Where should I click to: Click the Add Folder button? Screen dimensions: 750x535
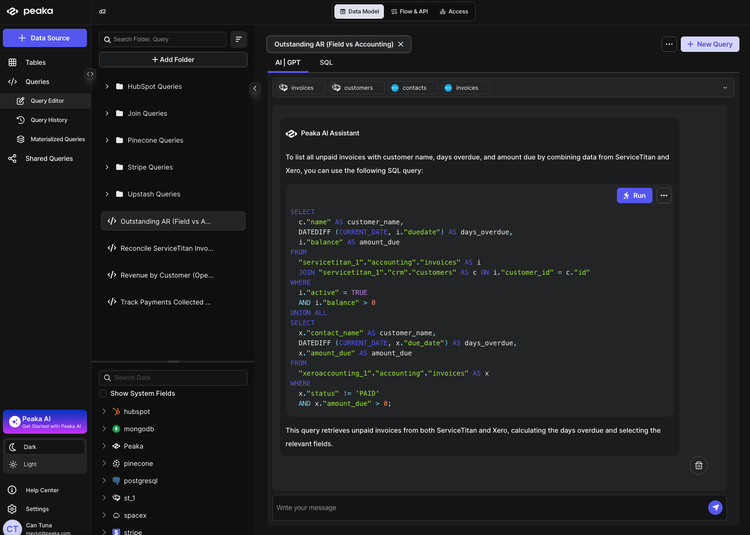(x=173, y=60)
